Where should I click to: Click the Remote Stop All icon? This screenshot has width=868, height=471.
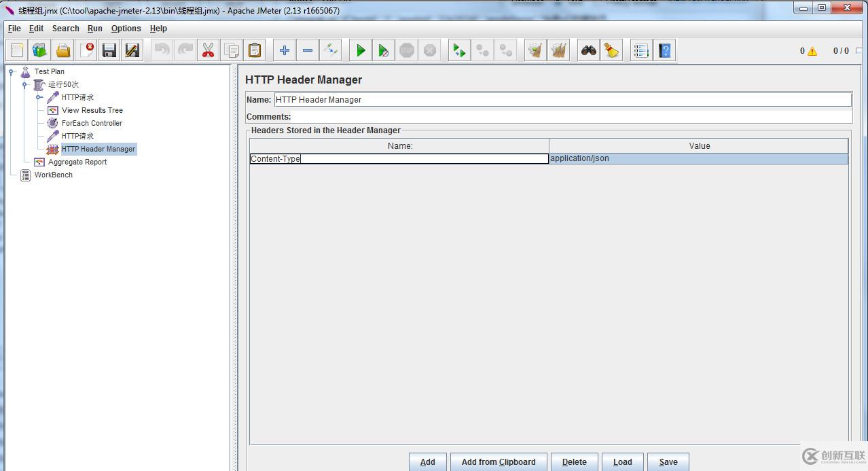(x=483, y=50)
